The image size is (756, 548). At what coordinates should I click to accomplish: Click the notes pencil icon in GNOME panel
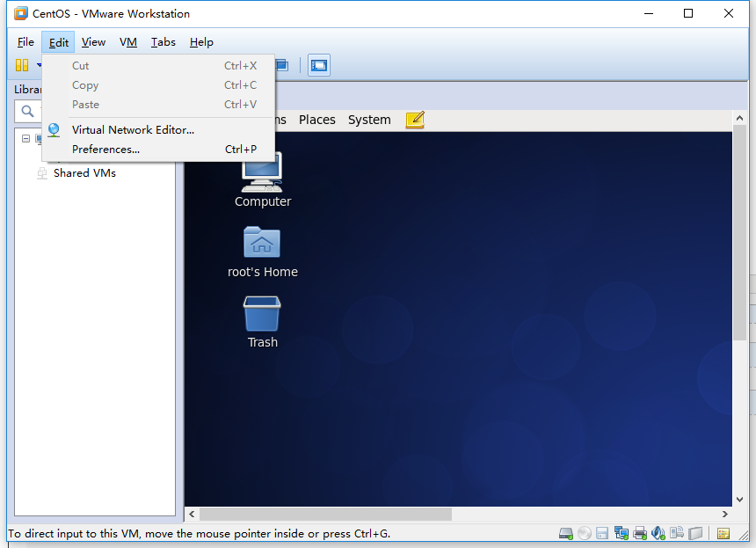415,120
